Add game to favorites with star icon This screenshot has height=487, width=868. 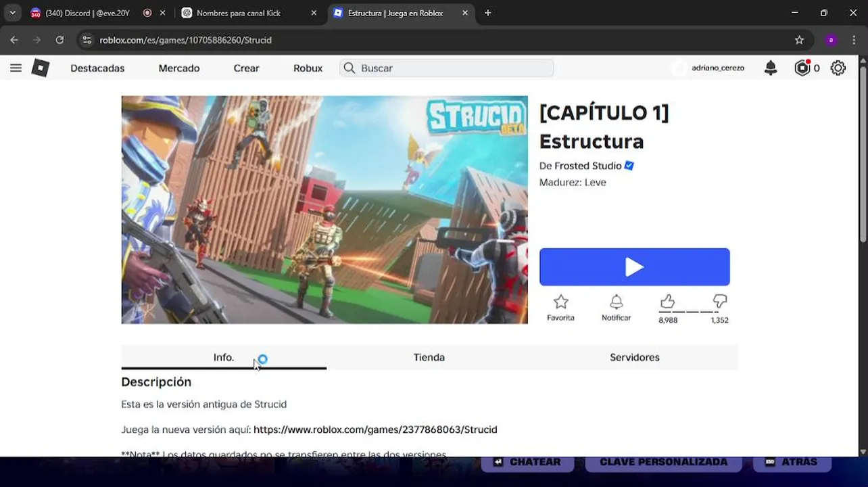click(x=560, y=302)
